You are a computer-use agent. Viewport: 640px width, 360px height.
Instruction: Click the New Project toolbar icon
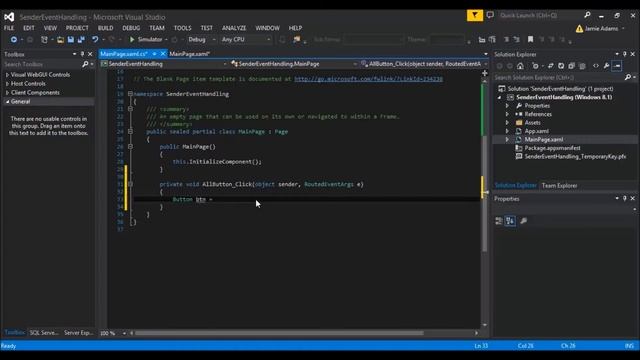[44, 40]
